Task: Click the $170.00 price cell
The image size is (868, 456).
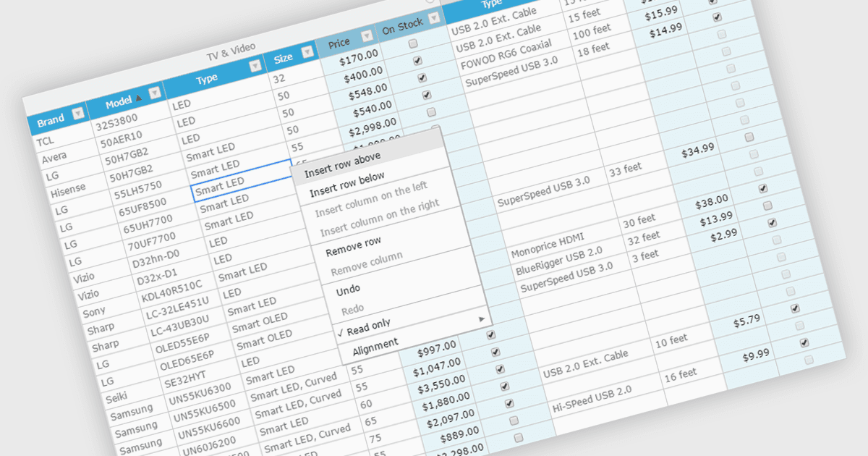Action: [x=358, y=59]
